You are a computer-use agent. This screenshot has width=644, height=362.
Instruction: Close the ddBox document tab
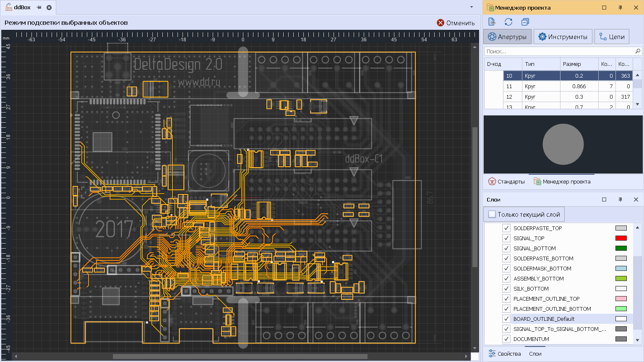(x=49, y=8)
